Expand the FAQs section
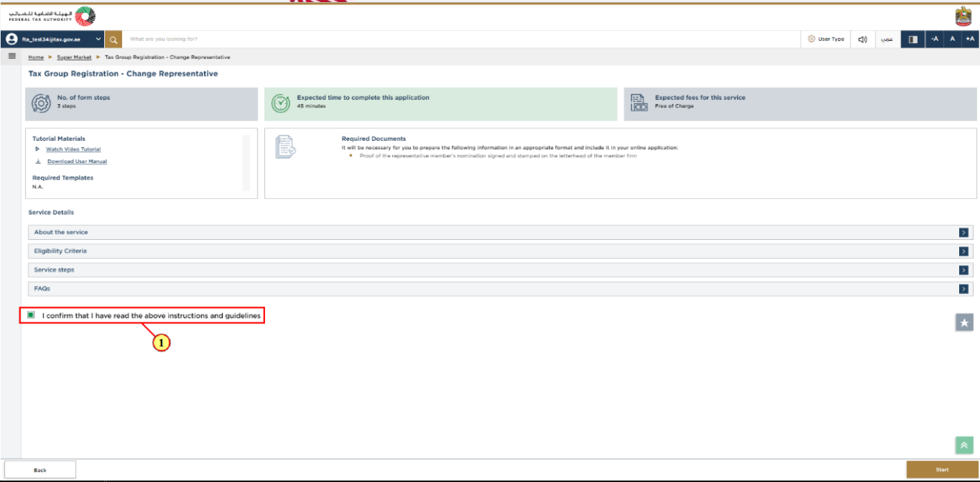 pyautogui.click(x=500, y=289)
